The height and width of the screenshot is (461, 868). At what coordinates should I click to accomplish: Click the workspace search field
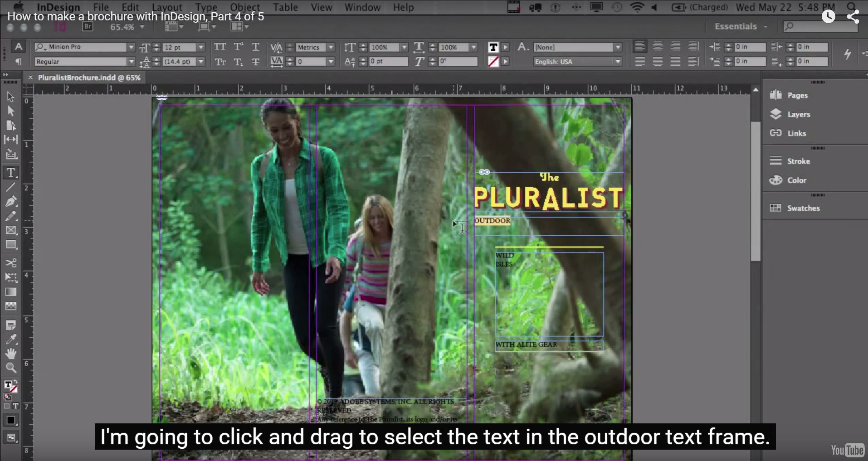click(x=821, y=26)
